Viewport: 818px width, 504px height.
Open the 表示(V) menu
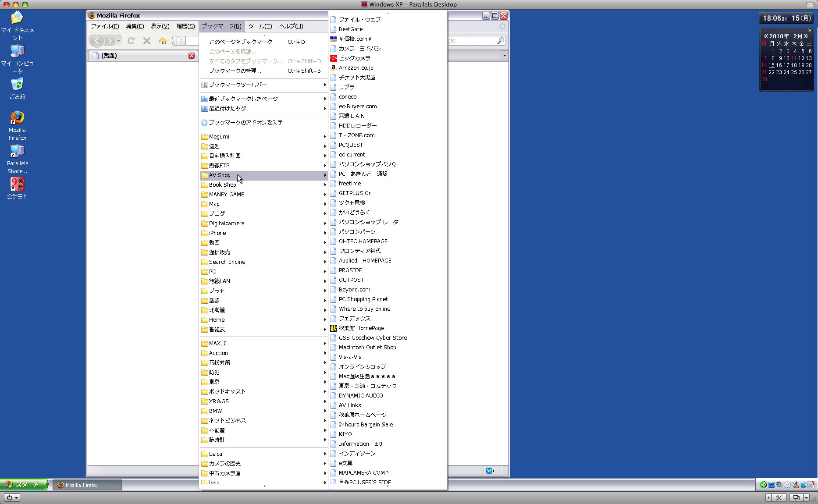click(160, 26)
